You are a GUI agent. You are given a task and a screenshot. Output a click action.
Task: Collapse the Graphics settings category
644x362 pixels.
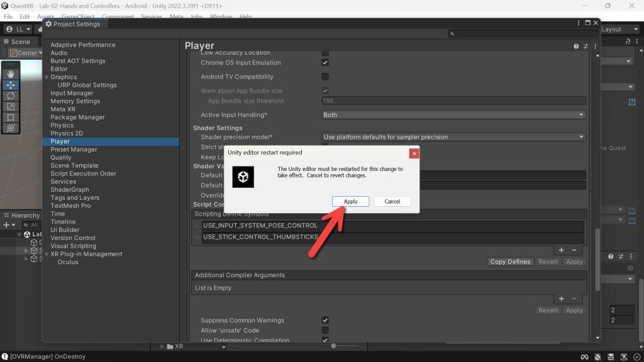(x=47, y=77)
